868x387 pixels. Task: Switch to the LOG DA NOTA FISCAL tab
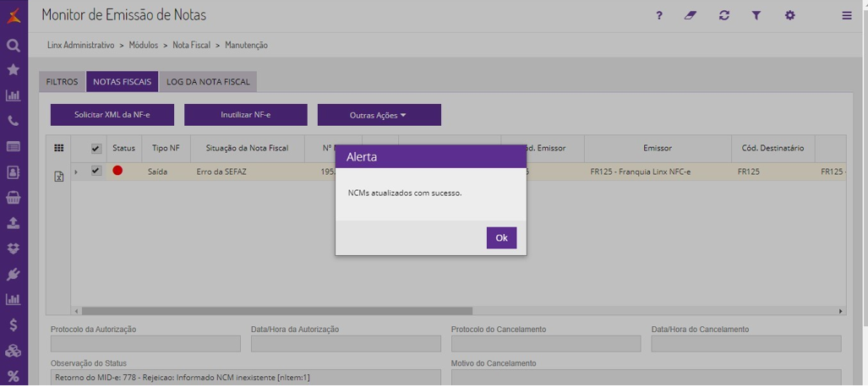(208, 81)
